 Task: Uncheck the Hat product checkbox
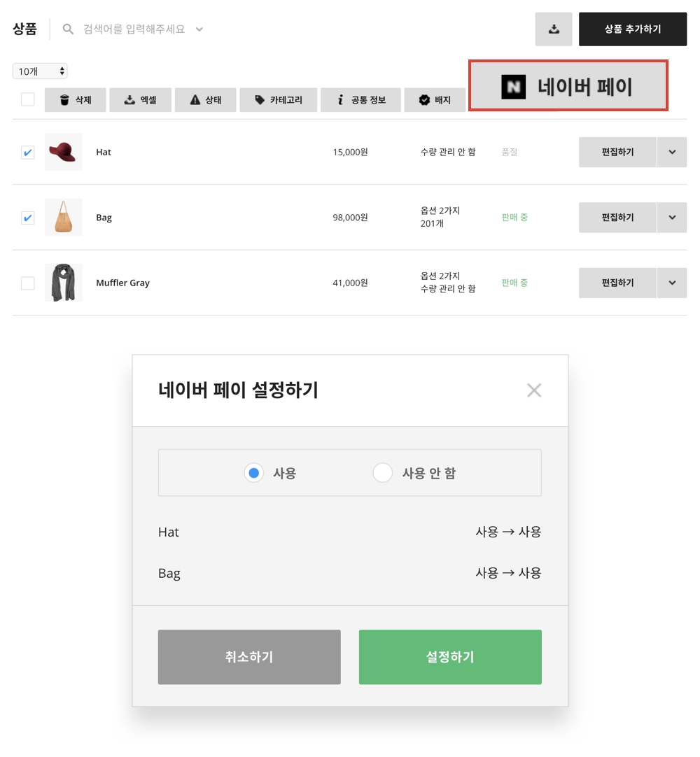(x=28, y=152)
